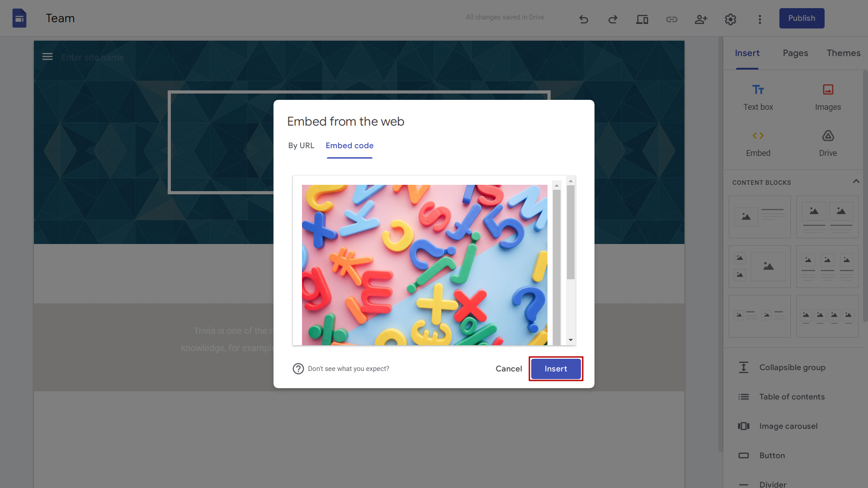Click the undo arrow icon
Image resolution: width=868 pixels, height=488 pixels.
tap(584, 18)
